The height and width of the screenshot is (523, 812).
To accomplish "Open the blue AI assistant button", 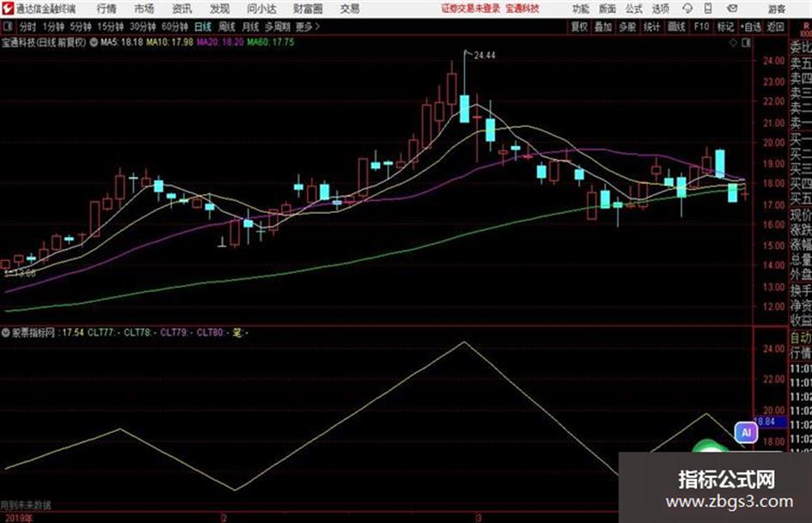I will (746, 432).
